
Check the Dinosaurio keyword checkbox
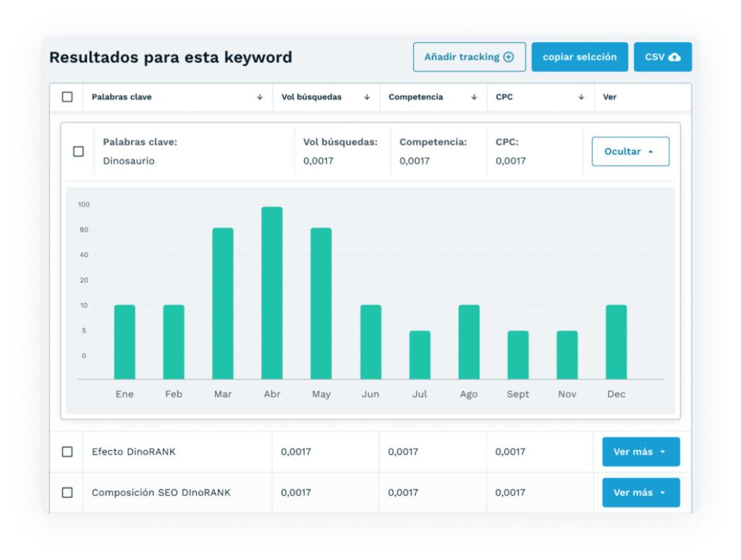(x=78, y=152)
